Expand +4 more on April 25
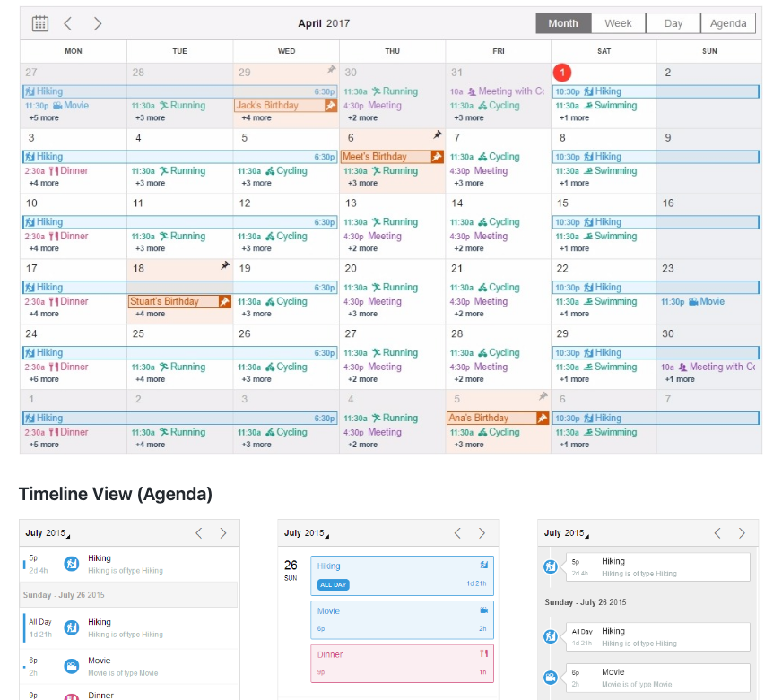 (150, 379)
